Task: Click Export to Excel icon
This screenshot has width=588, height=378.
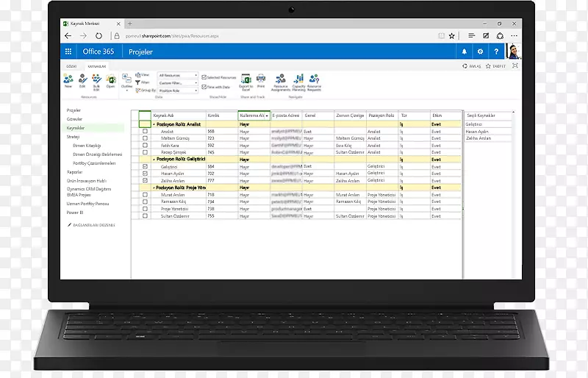Action: coord(246,79)
